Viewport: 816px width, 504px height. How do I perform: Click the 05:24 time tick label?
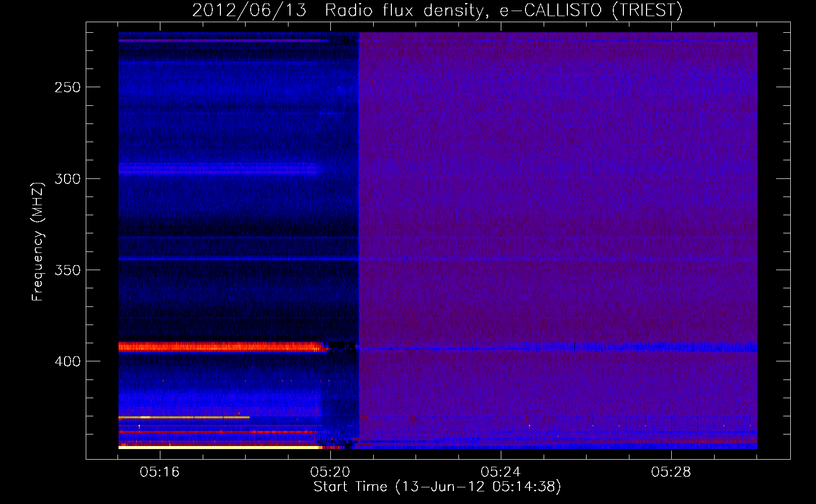tap(500, 472)
